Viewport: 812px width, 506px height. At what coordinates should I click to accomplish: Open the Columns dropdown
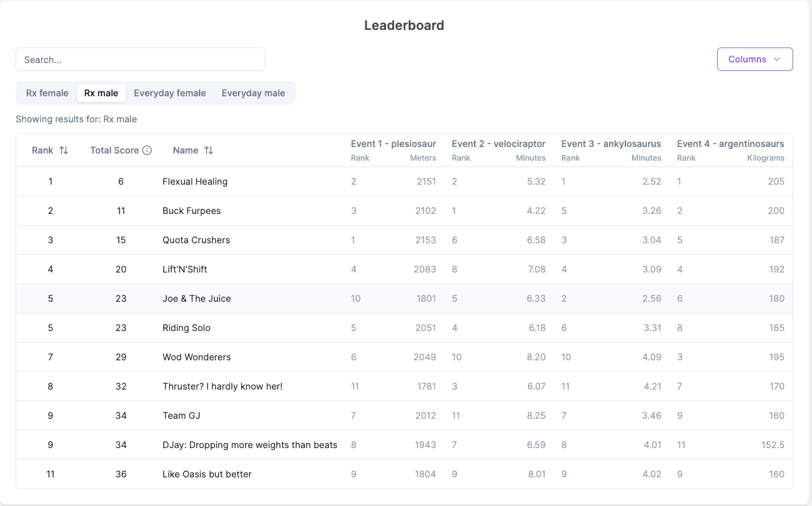(x=755, y=59)
